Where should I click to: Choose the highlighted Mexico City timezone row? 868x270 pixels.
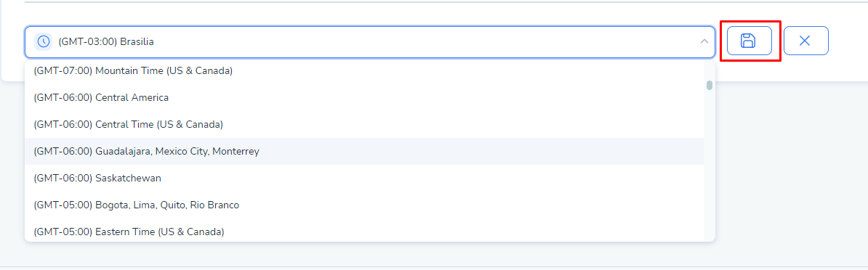(364, 151)
